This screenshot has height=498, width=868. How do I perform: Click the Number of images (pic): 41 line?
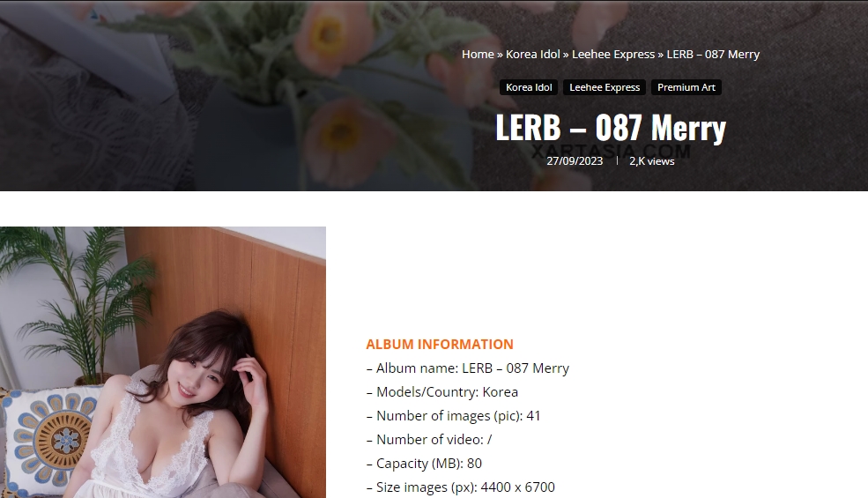click(x=453, y=416)
